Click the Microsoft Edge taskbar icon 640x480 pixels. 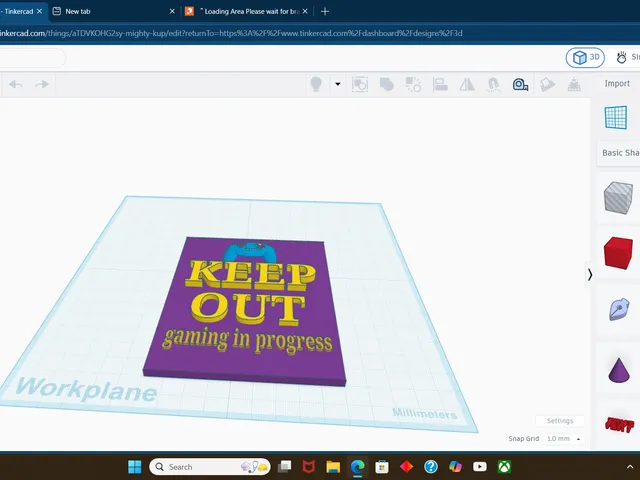(x=358, y=467)
